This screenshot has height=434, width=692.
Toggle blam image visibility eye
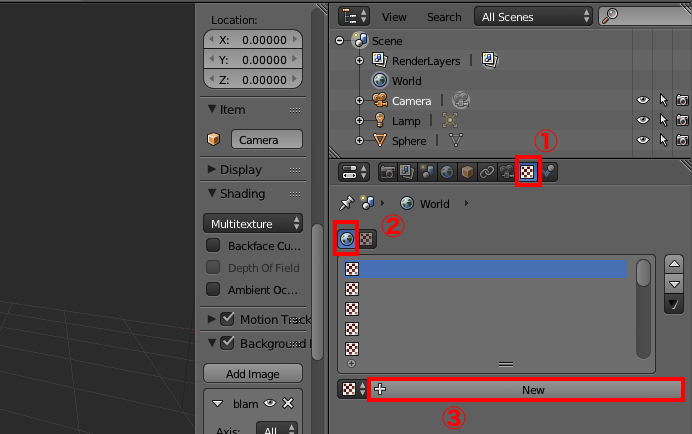point(270,403)
